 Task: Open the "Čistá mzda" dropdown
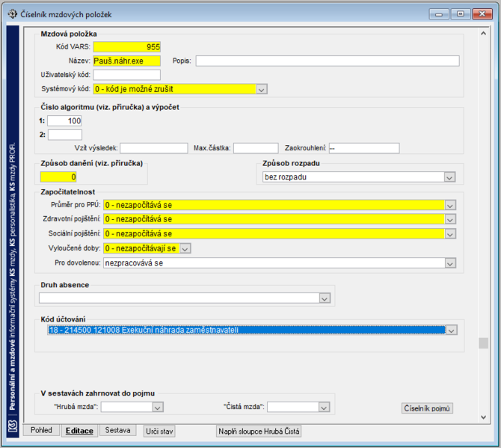(324, 407)
